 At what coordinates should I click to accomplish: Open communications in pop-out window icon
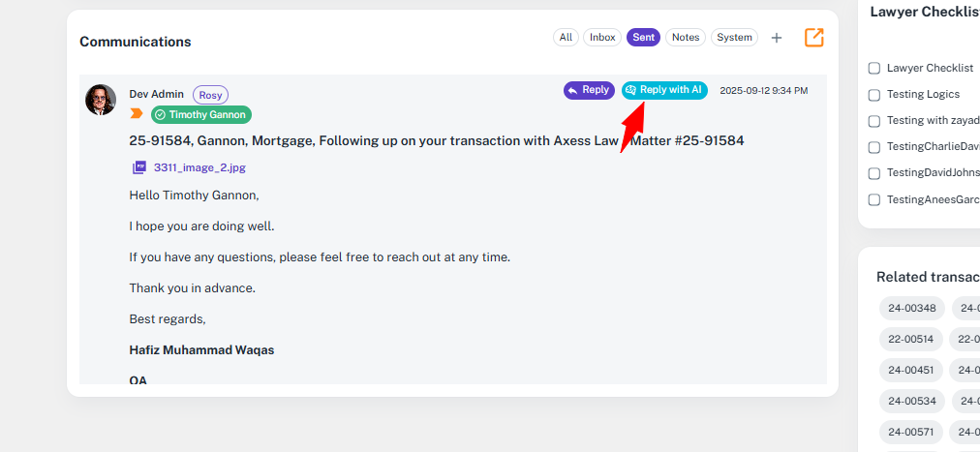pyautogui.click(x=814, y=38)
